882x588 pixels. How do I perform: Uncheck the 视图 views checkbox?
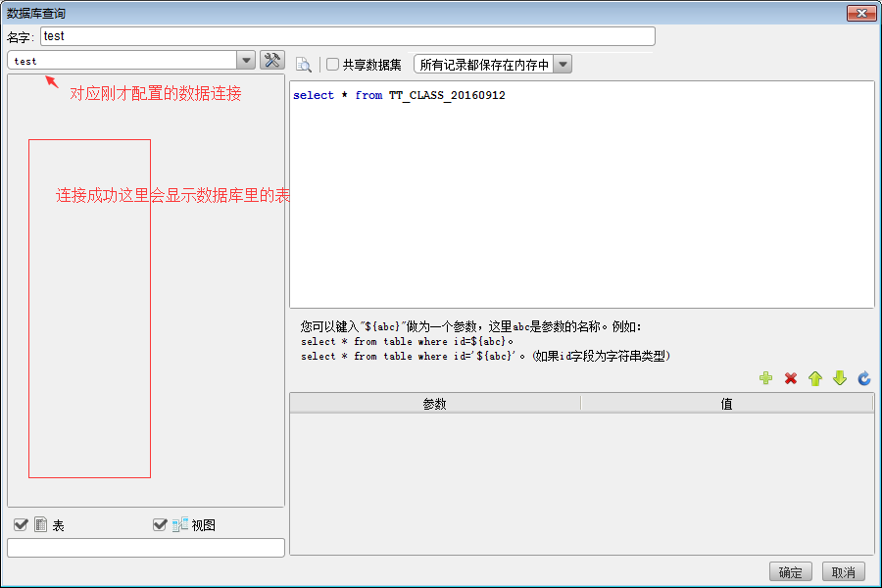tap(160, 525)
